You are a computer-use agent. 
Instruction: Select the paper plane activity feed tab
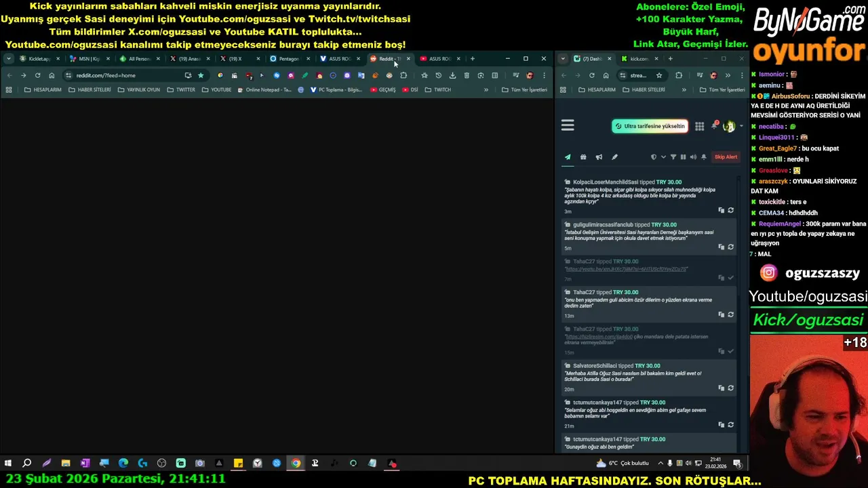568,157
